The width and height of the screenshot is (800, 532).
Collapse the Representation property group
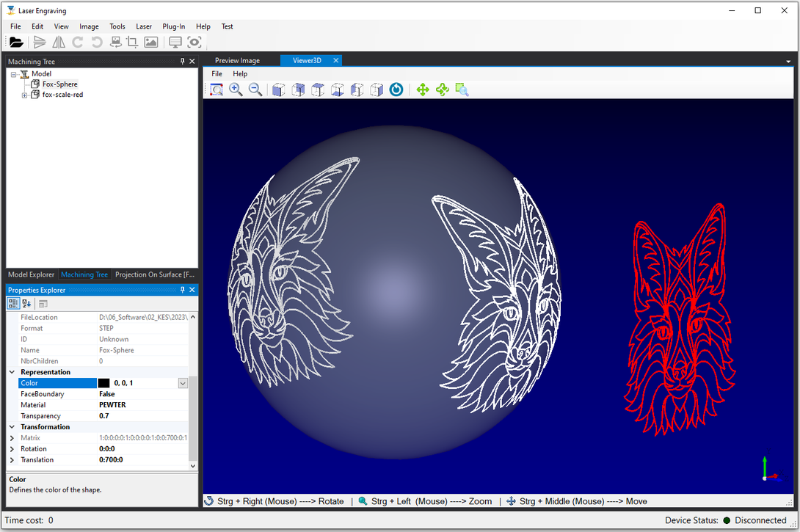(12, 372)
